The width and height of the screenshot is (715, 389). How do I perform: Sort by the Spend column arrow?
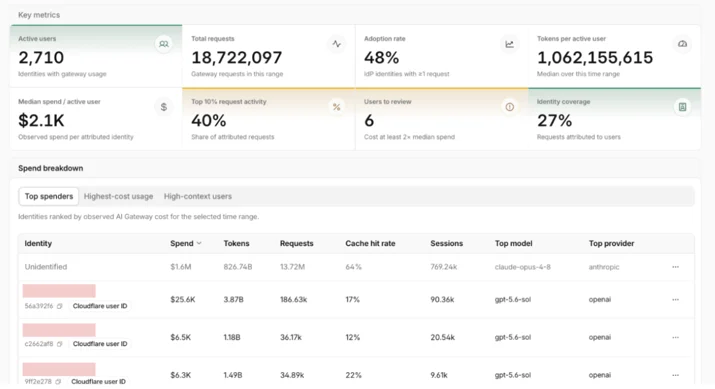tap(199, 244)
